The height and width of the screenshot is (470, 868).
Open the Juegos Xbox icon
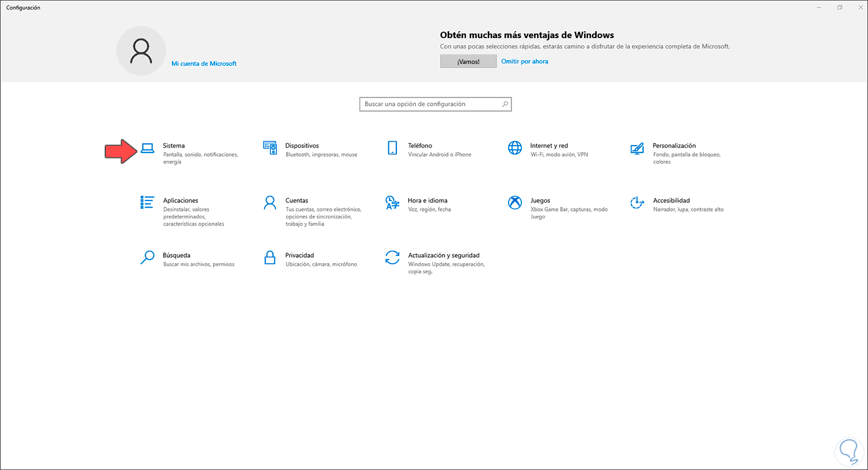click(x=514, y=202)
